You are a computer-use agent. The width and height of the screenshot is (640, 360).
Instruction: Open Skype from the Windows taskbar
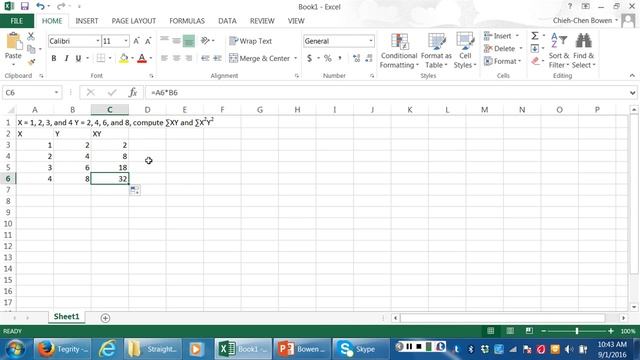click(360, 349)
